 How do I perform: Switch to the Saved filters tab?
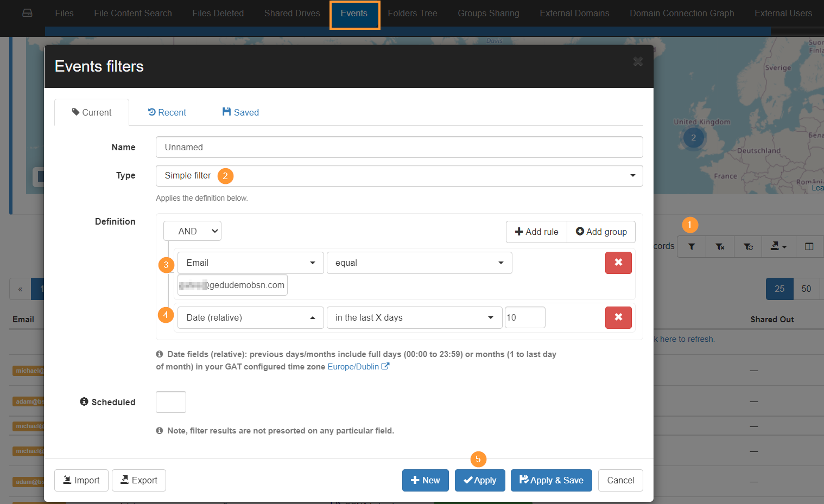tap(240, 112)
